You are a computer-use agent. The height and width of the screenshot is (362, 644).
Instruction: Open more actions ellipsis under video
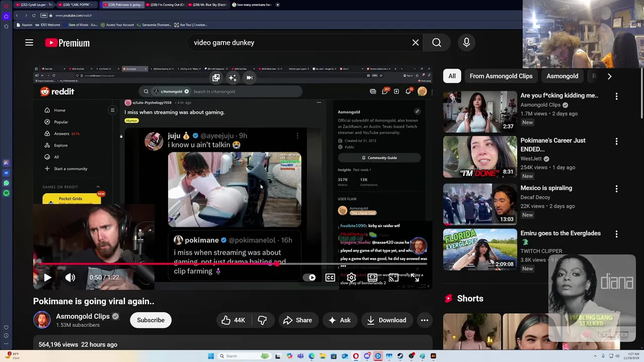coord(425,320)
